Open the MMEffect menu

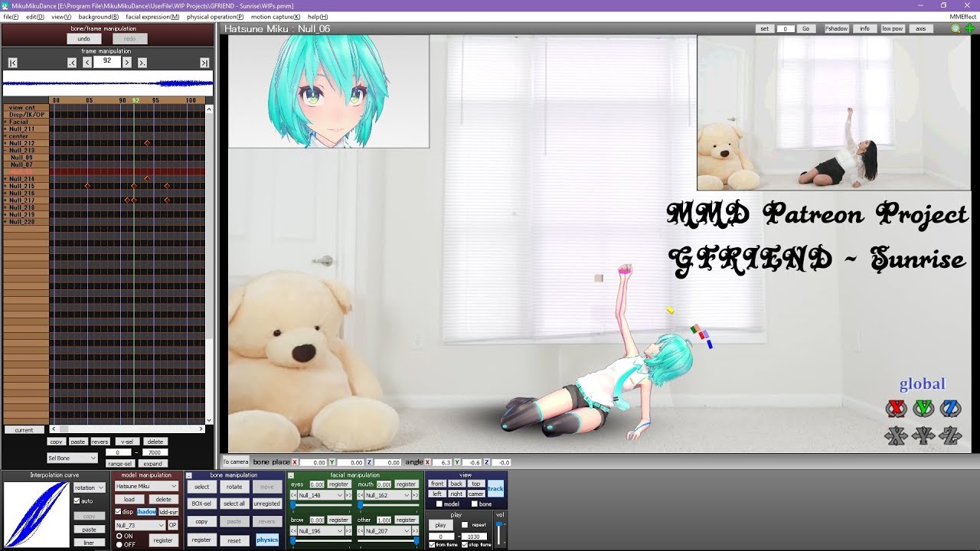pyautogui.click(x=963, y=16)
